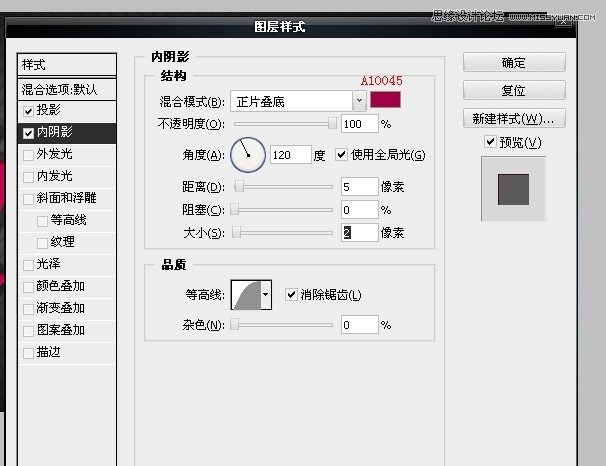Screen dimensions: 606x466
Task: Enable the 颜色叠加 color overlay checkbox
Action: tap(28, 287)
